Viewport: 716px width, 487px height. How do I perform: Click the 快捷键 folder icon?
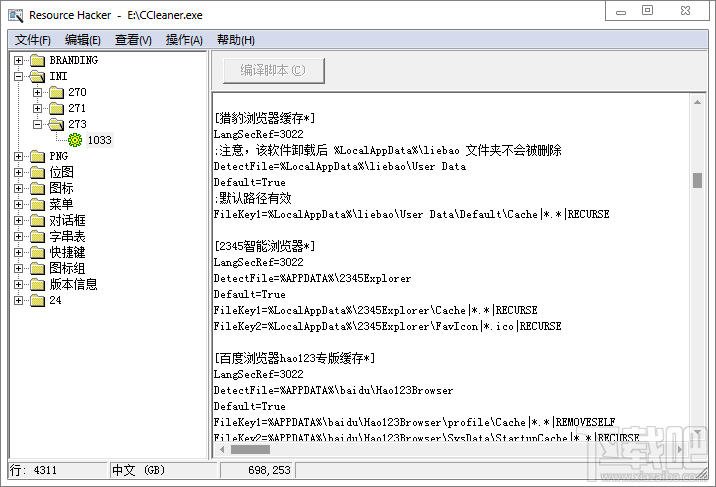(x=37, y=252)
